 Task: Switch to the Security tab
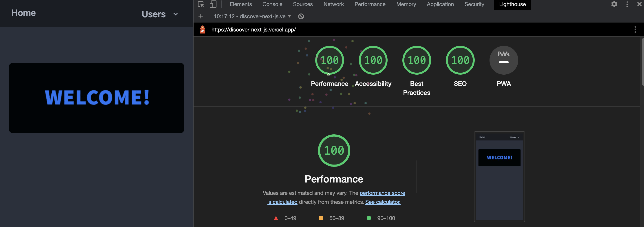(474, 4)
